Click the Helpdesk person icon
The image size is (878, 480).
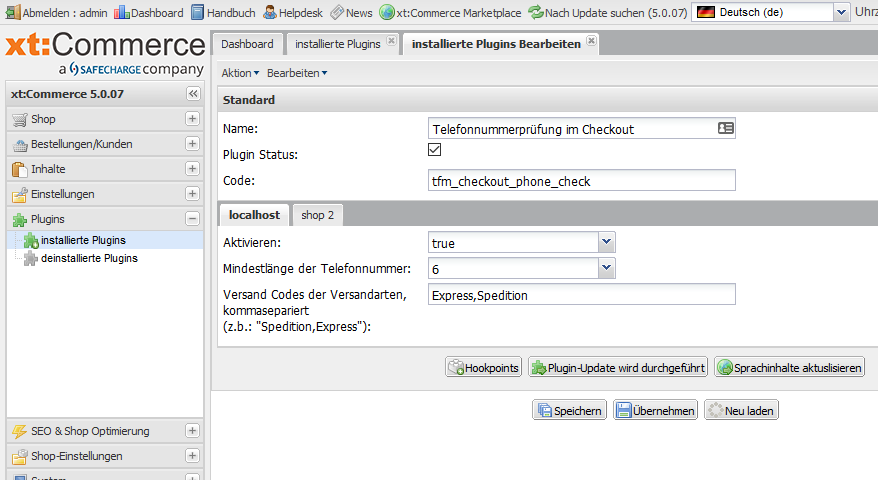[x=270, y=13]
